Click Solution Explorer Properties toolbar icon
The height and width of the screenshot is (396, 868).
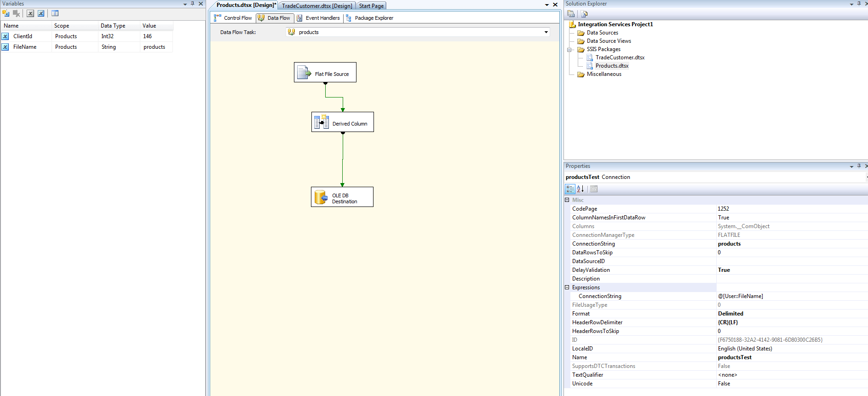(x=571, y=14)
